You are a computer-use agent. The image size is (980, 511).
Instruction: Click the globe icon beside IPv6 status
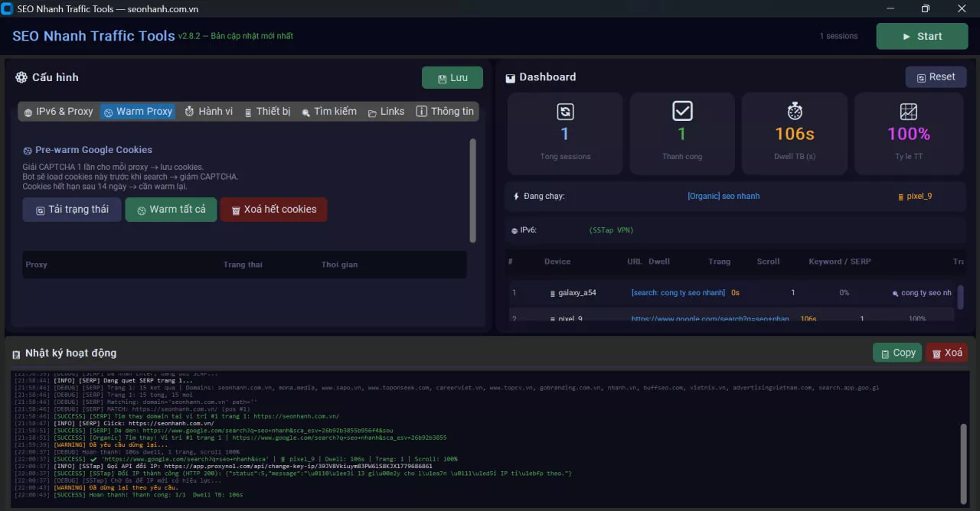pos(514,230)
